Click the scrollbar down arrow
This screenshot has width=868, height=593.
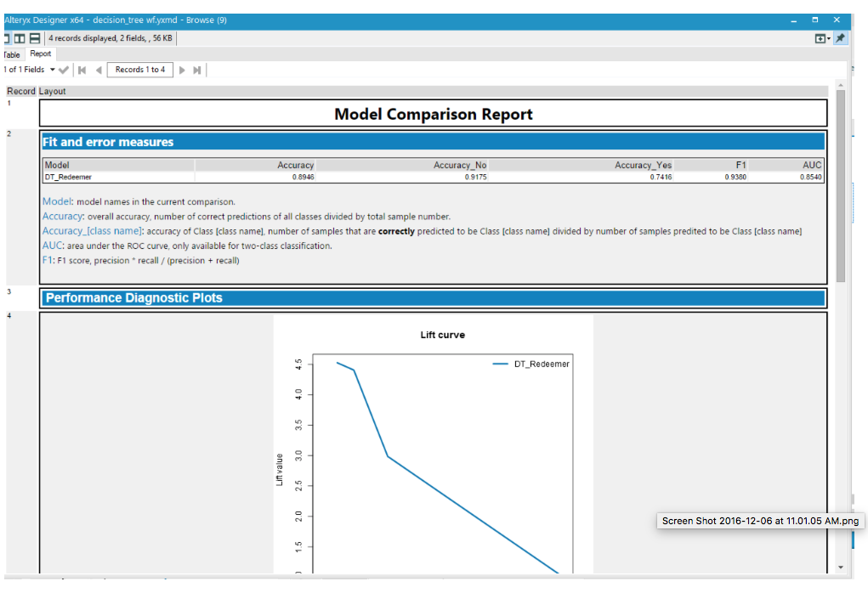pos(840,567)
